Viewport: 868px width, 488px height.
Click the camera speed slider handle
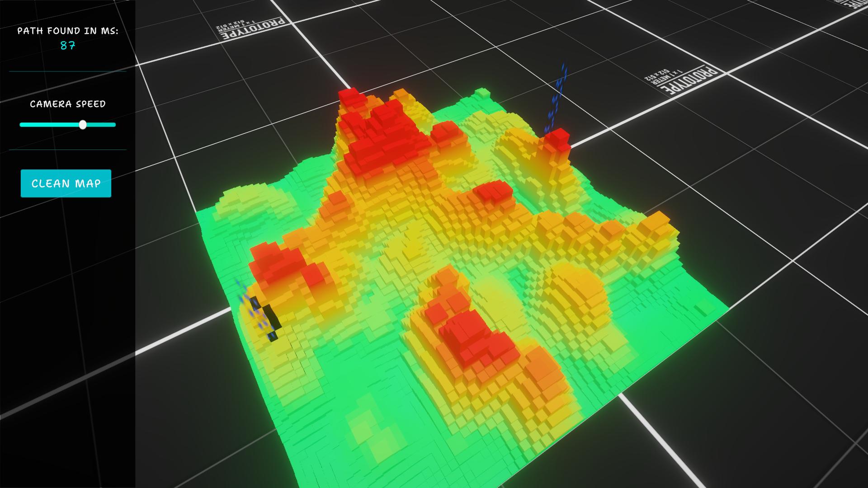[x=83, y=125]
